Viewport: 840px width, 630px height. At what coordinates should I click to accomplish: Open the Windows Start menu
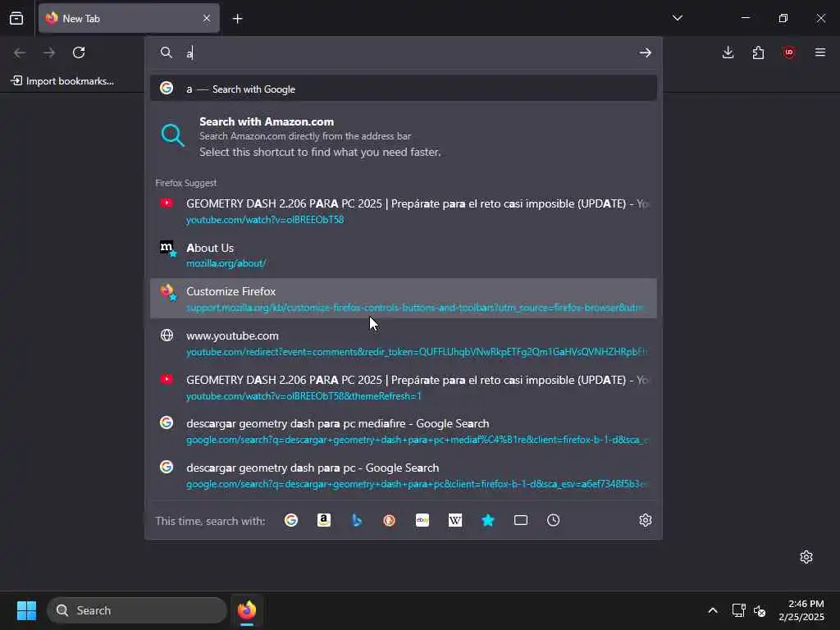point(26,610)
